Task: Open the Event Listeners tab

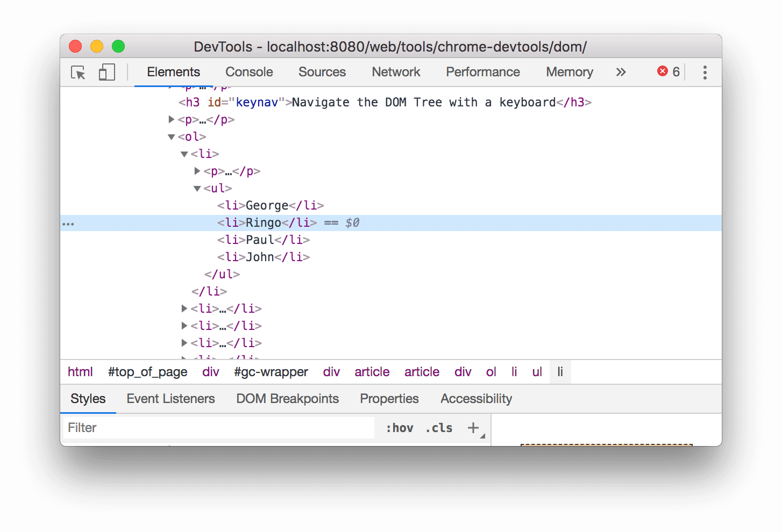Action: 170,398
